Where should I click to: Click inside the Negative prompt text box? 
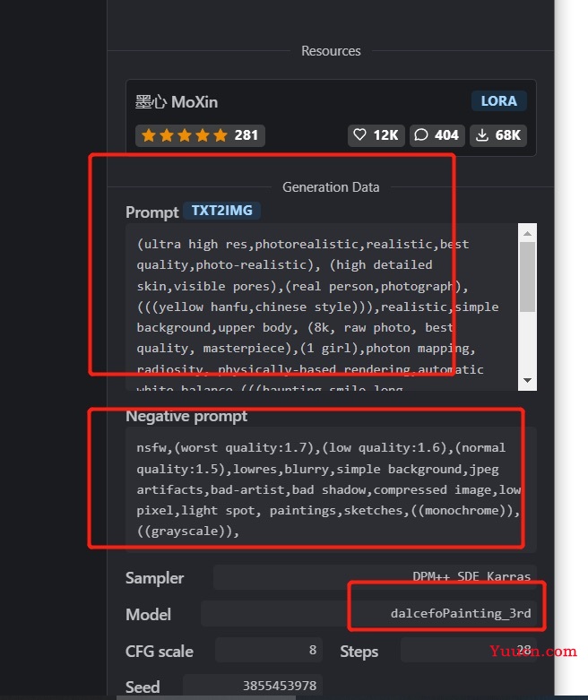tap(331, 489)
